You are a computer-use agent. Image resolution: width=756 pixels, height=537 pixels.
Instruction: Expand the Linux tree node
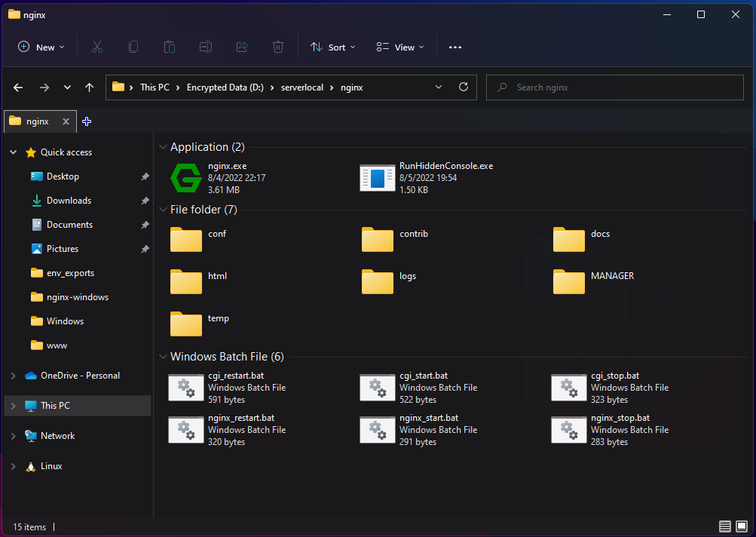(x=14, y=467)
